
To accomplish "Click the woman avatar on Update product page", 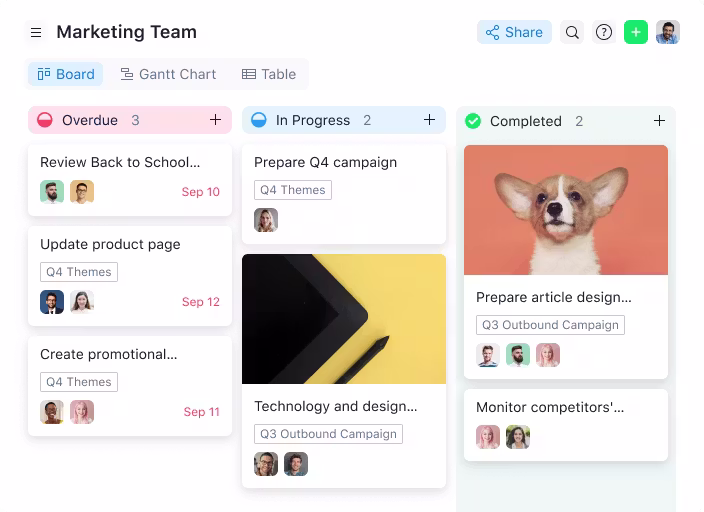I will tap(82, 302).
